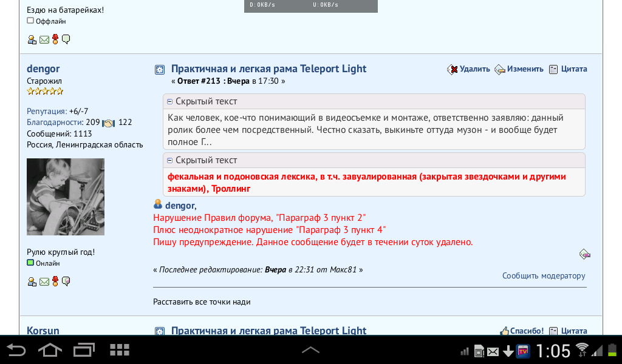Collapse the first Скрытый текст spoiler
622x364 pixels.
(170, 102)
